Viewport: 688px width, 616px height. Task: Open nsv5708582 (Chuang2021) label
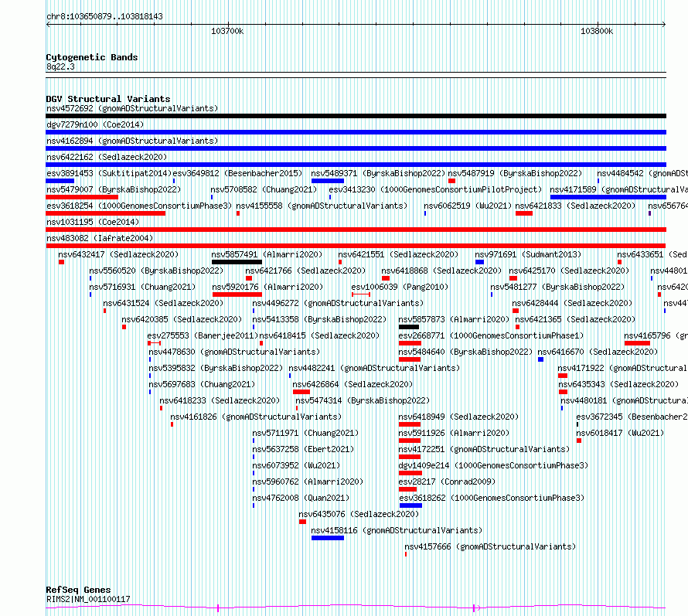(264, 189)
